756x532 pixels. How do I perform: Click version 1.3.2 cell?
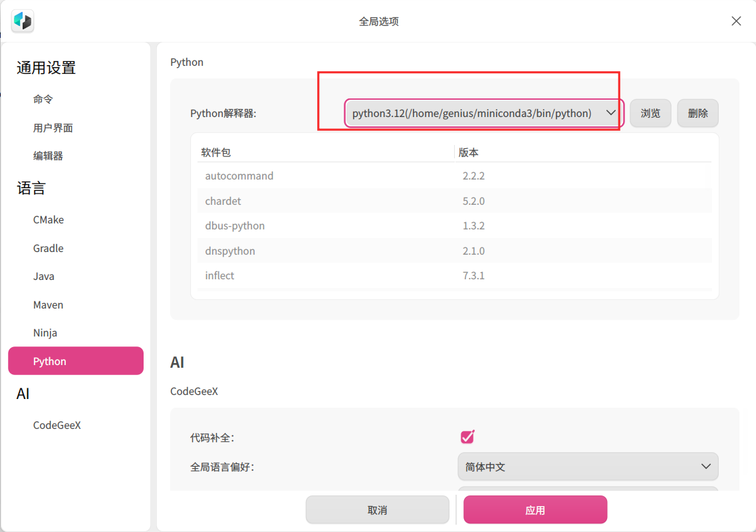pos(473,225)
